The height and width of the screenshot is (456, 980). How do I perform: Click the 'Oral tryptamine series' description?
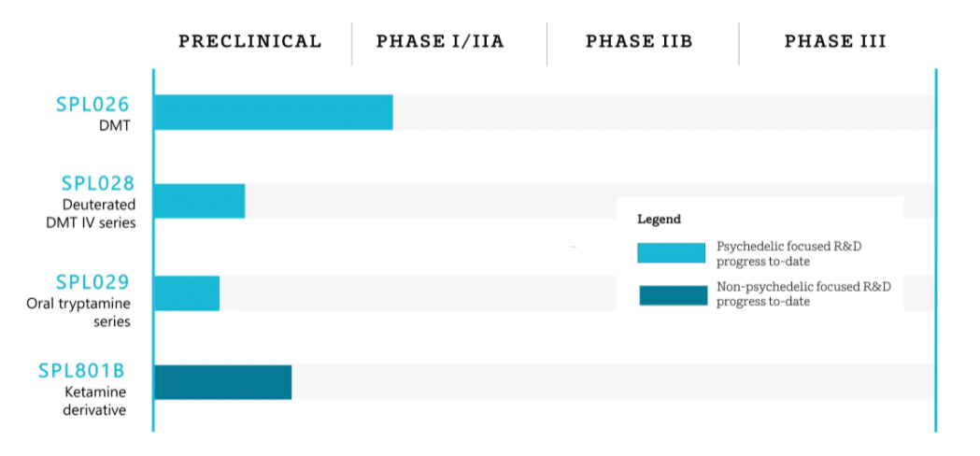coord(78,312)
